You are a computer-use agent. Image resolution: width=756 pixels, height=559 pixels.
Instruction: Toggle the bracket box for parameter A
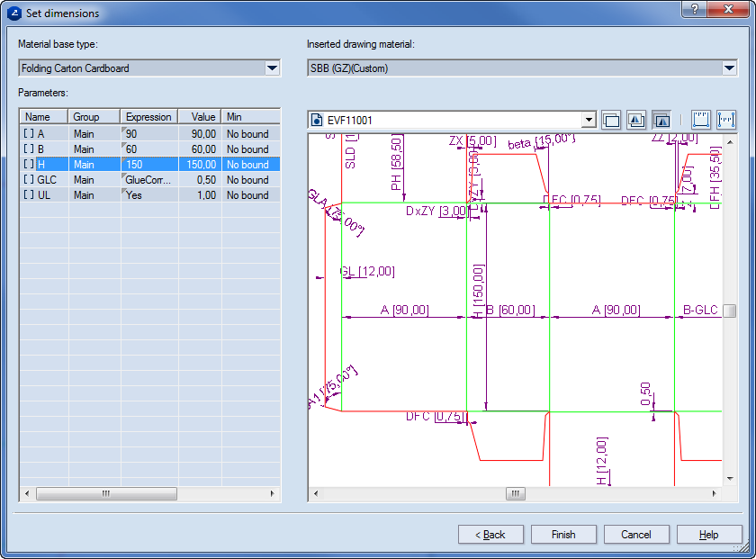tap(29, 134)
